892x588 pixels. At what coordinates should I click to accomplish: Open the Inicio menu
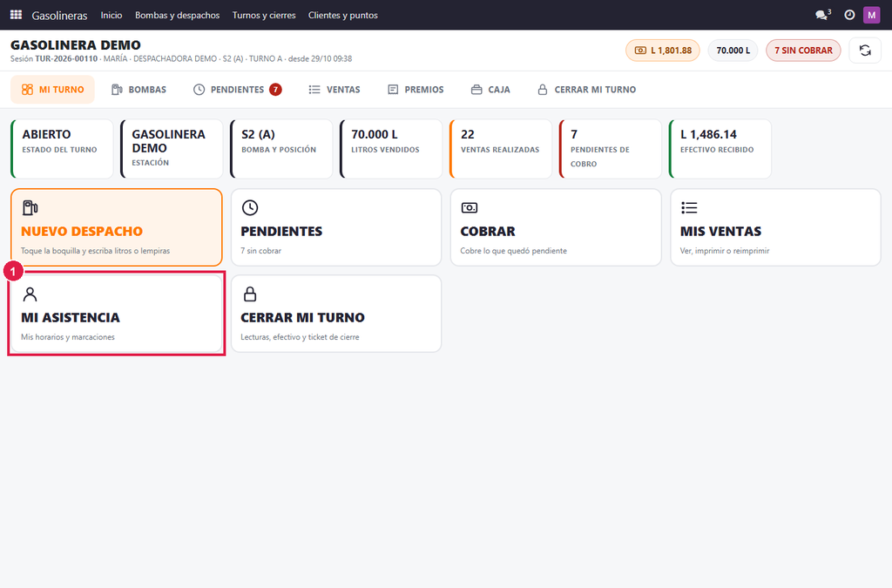click(111, 15)
